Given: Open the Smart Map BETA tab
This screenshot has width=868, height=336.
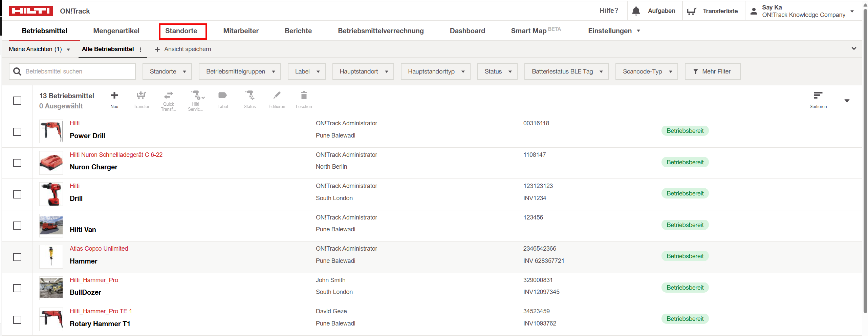Looking at the screenshot, I should tap(536, 31).
